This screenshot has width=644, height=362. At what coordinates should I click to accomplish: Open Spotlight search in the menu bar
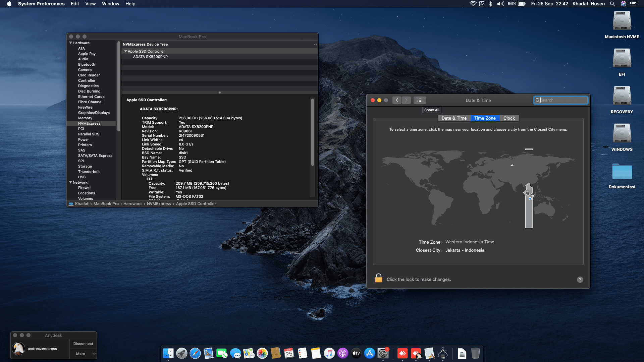(x=612, y=4)
